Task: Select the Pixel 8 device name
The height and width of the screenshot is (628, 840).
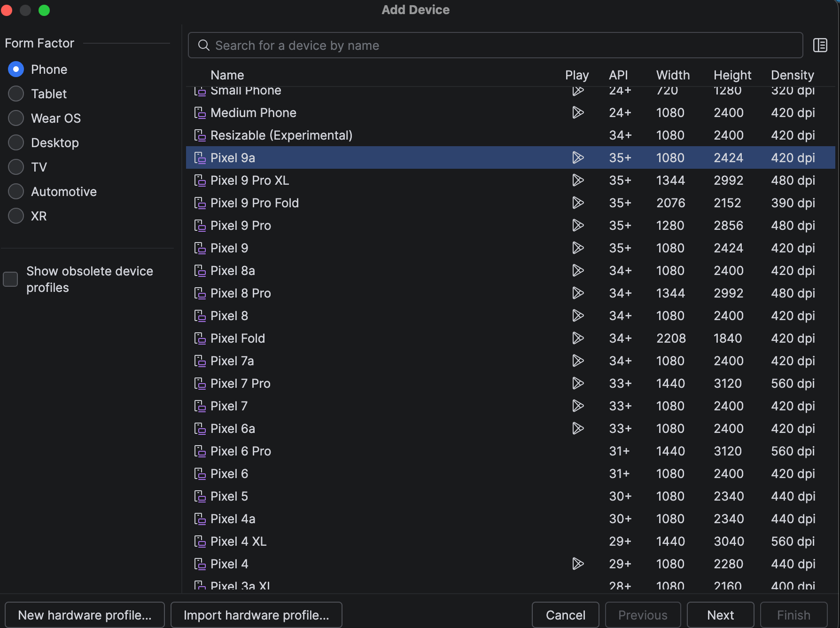Action: click(x=229, y=316)
